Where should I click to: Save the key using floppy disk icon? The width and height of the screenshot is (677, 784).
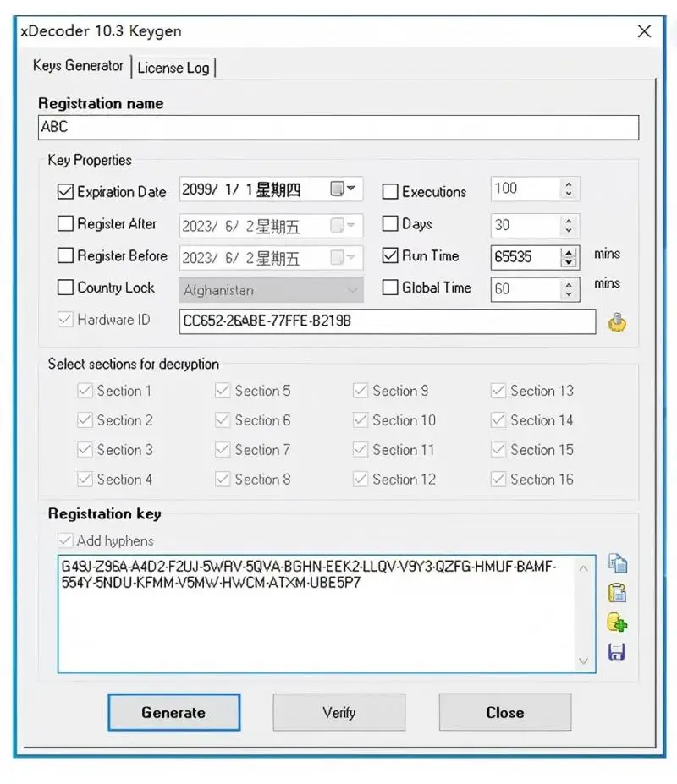(616, 652)
